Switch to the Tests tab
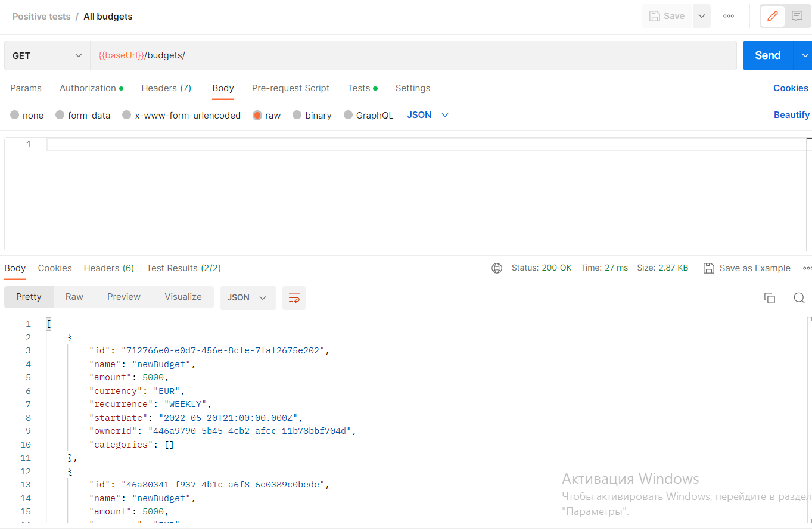This screenshot has width=812, height=531. coord(359,88)
